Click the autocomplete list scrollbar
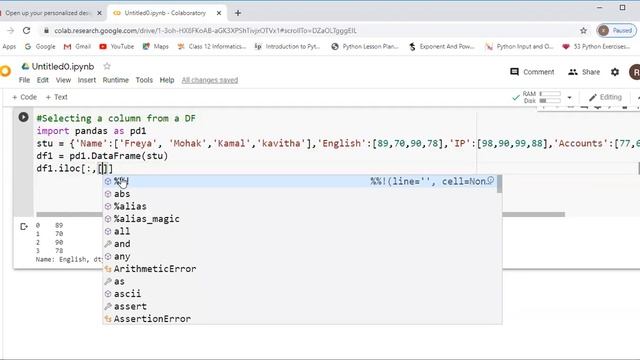 [x=500, y=184]
